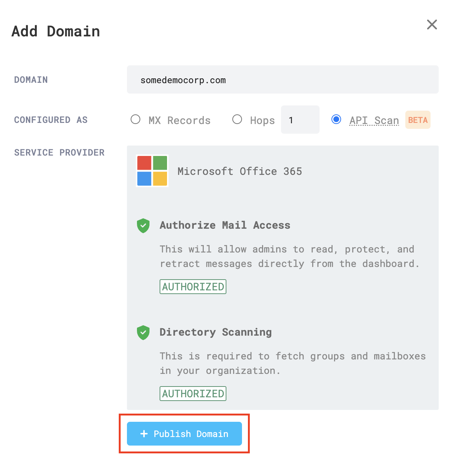Click the somedemocorp.com domain input field
The image size is (458, 476).
pos(282,79)
